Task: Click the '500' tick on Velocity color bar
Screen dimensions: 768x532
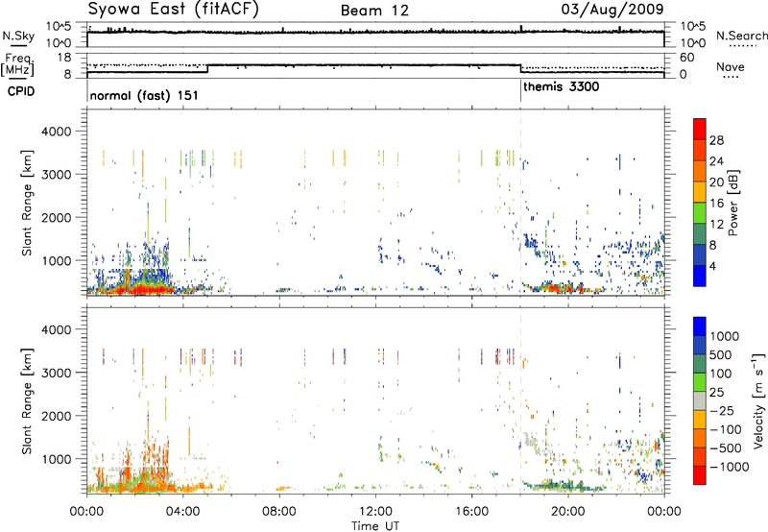Action: [x=721, y=354]
